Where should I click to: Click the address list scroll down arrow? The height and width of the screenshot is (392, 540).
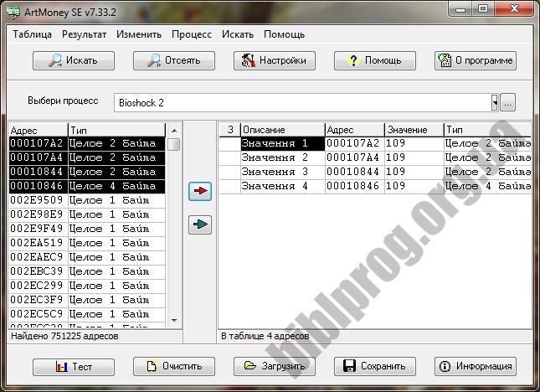tap(174, 320)
